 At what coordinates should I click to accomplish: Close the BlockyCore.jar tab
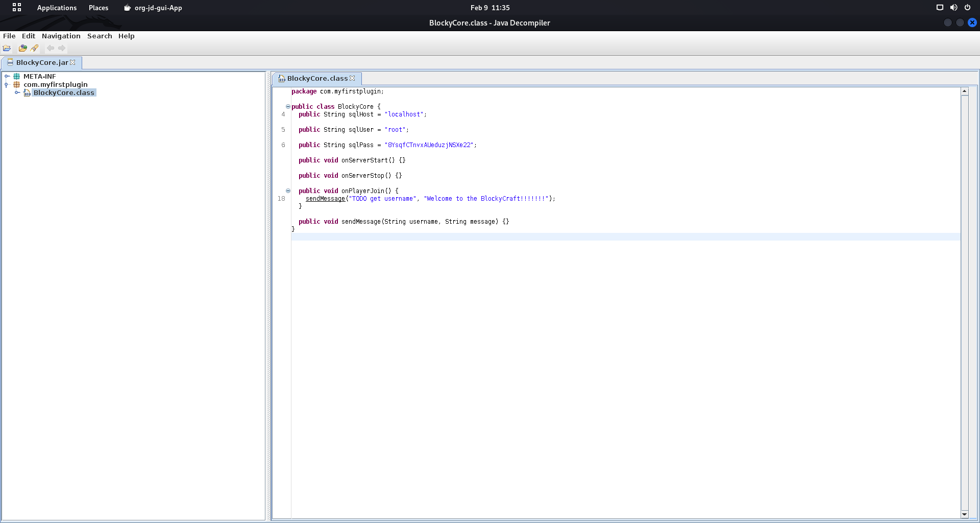(x=73, y=62)
